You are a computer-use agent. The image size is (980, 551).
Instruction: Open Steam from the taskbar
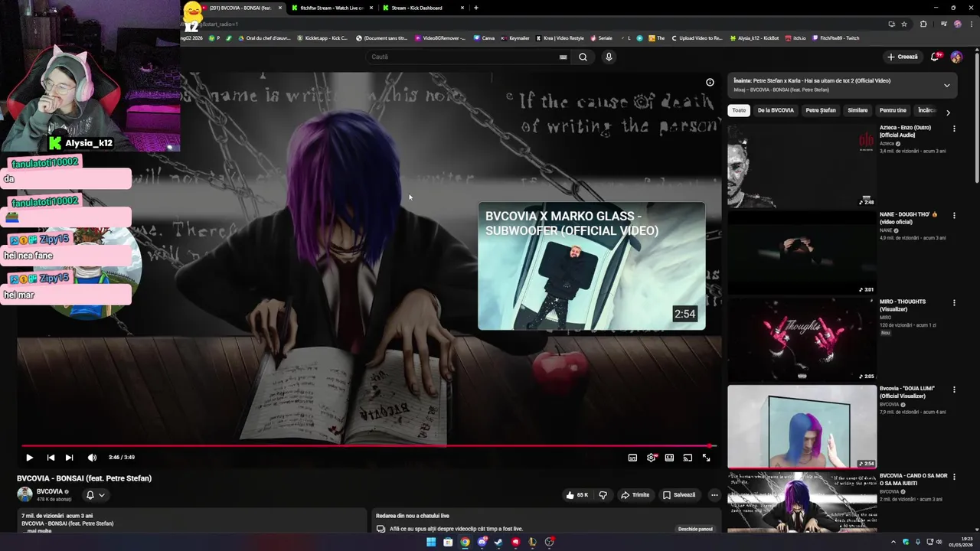(x=498, y=543)
